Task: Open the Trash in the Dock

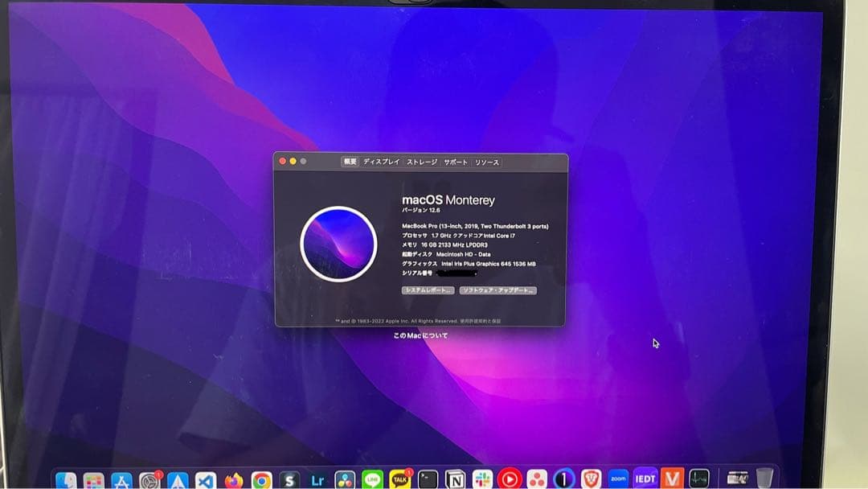Action: coord(764,476)
